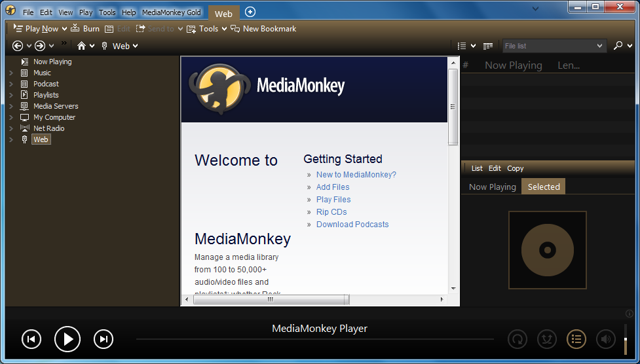
Task: Switch to the Selected art tab
Action: (544, 187)
